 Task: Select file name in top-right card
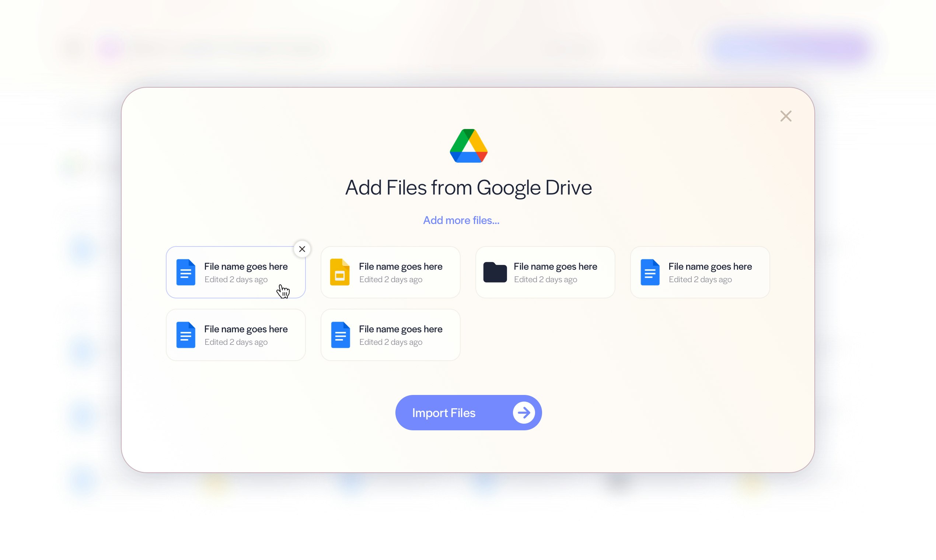click(x=710, y=266)
